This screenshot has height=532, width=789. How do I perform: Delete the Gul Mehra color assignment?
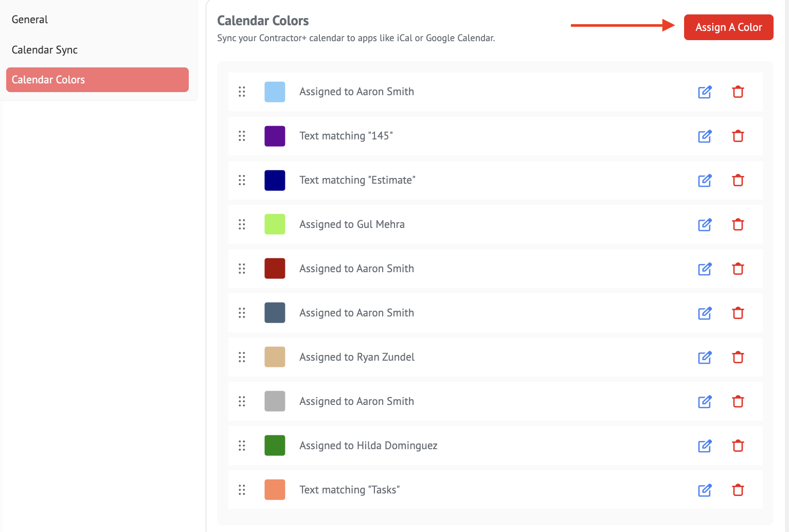click(x=738, y=225)
